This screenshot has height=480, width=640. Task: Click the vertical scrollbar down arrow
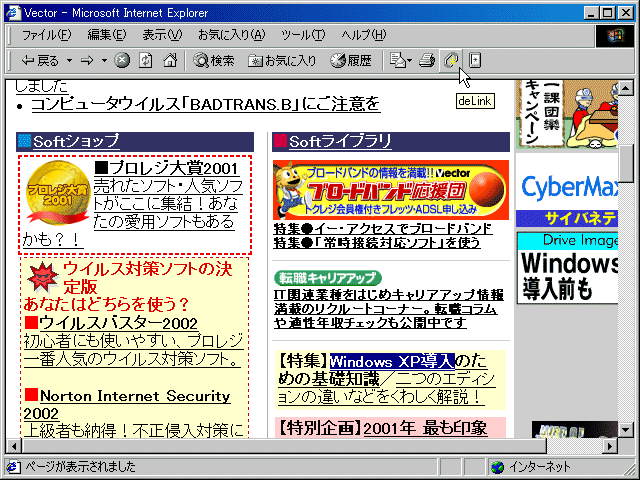[x=626, y=430]
